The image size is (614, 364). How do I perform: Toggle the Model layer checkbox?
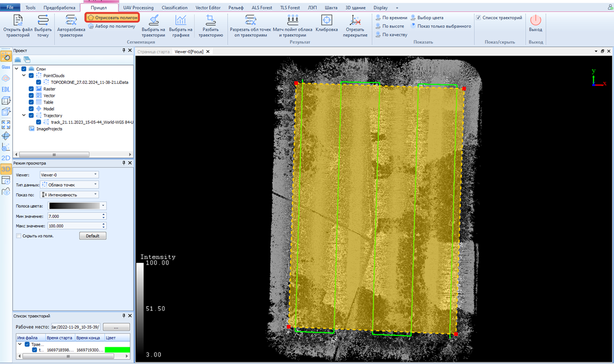point(31,109)
